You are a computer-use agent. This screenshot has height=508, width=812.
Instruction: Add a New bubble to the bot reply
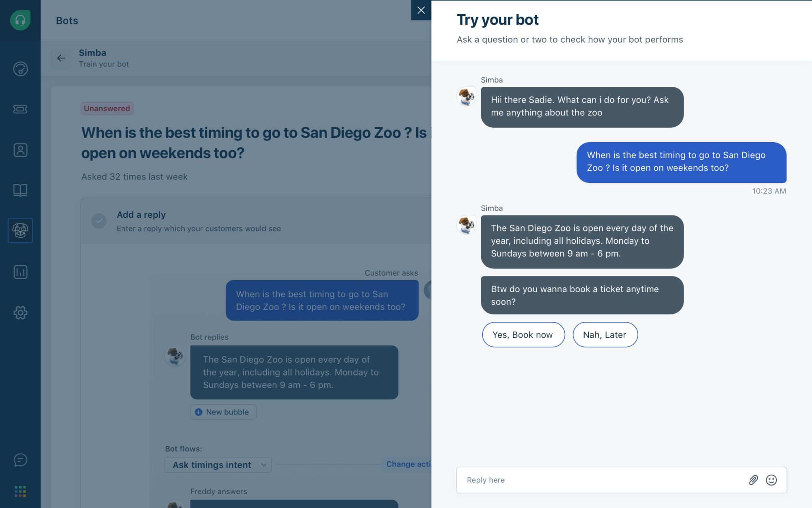[x=223, y=412]
